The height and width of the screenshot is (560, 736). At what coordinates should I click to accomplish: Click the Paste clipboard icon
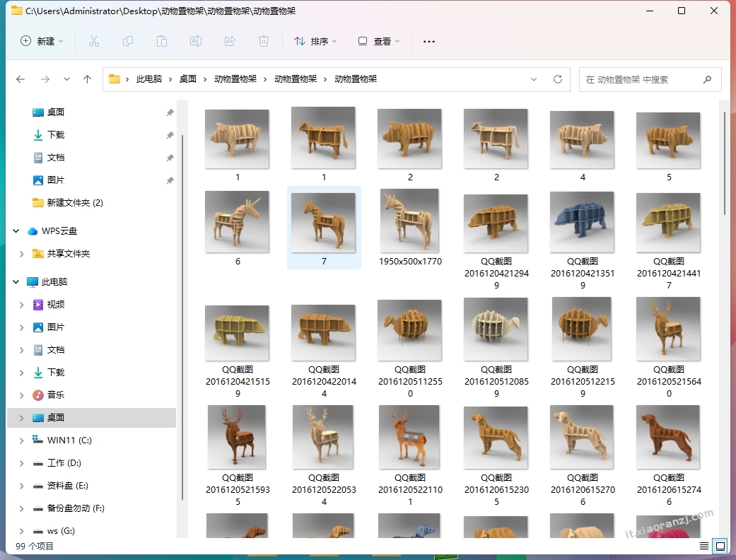click(162, 41)
